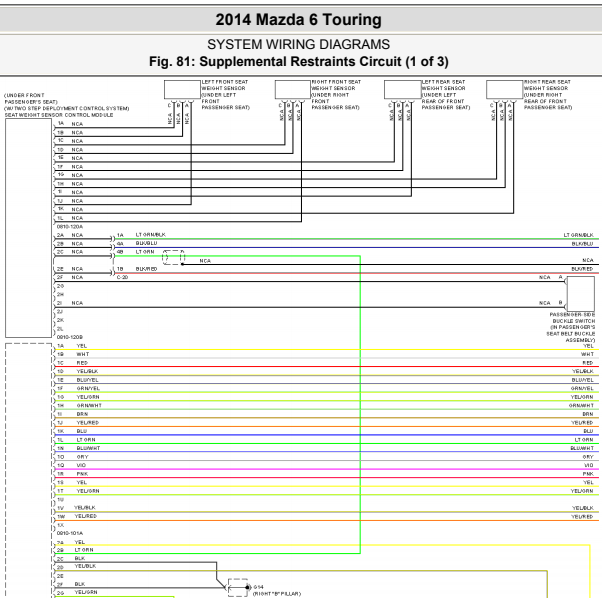Click the "Fig. 81: Supplemental Restraints Circuit" caption

tap(299, 61)
